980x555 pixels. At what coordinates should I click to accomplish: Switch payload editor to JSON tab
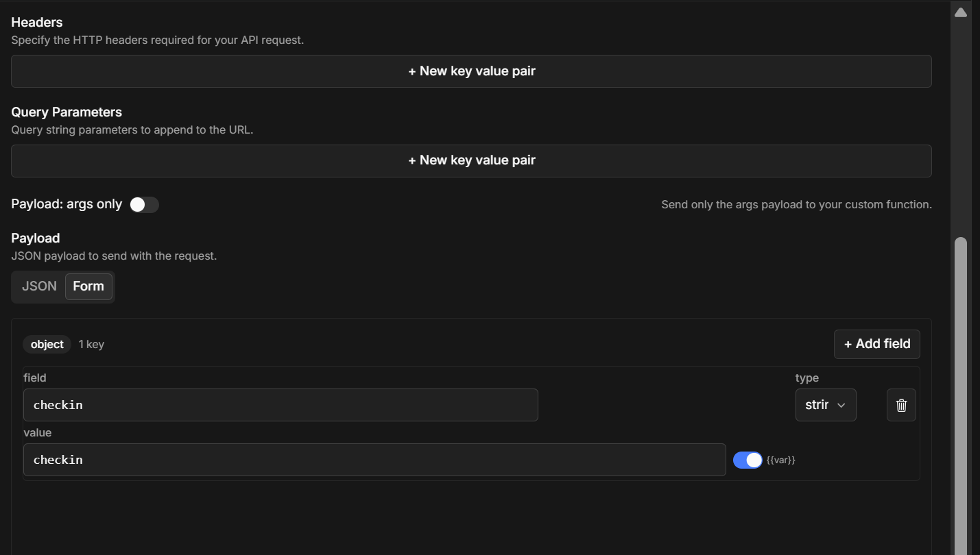[39, 286]
